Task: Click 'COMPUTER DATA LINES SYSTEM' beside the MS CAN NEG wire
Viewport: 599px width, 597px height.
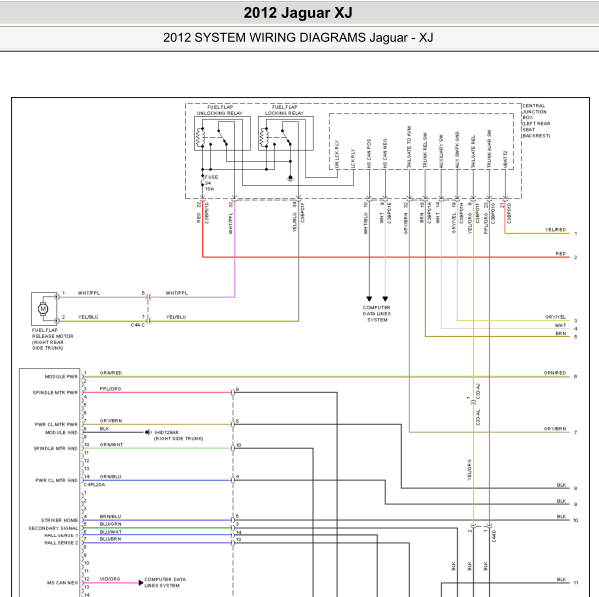Action: click(x=165, y=582)
